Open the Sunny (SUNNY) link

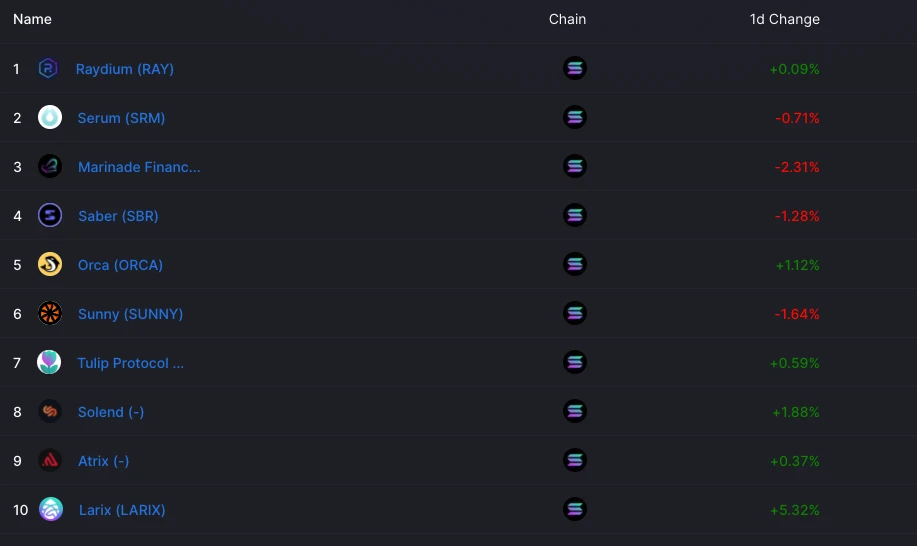pos(130,314)
